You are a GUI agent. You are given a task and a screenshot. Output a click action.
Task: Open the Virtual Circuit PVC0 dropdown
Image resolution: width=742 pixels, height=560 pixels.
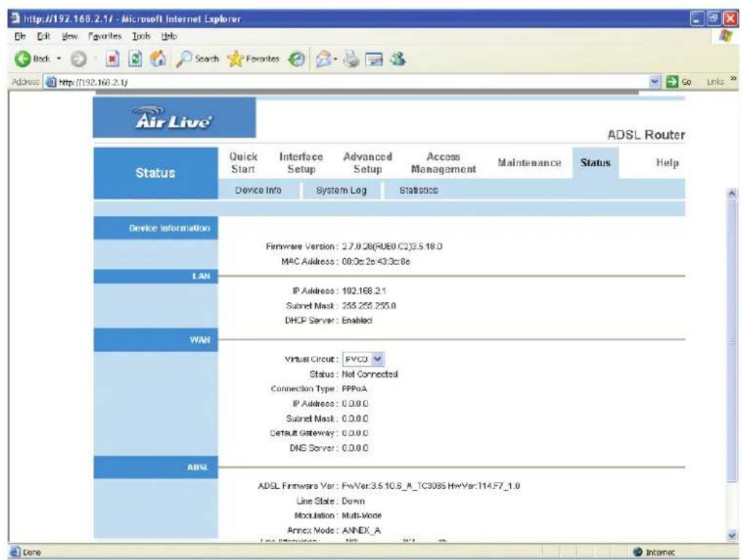coord(363,359)
